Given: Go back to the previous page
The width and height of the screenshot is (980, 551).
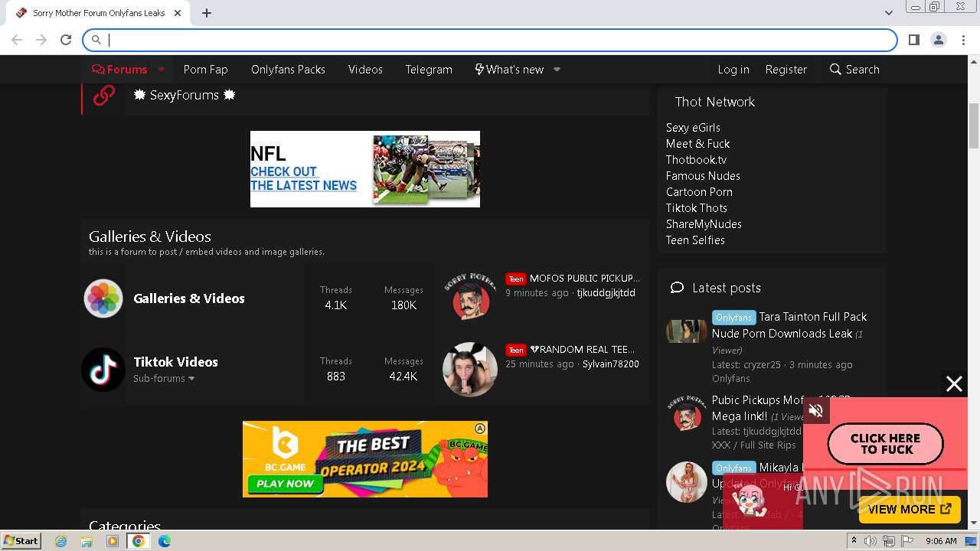Looking at the screenshot, I should point(17,40).
